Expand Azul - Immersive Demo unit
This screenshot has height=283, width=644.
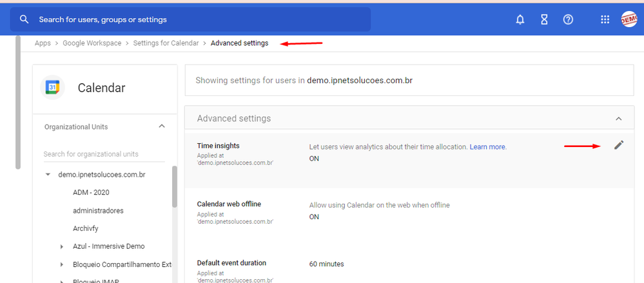tap(62, 246)
